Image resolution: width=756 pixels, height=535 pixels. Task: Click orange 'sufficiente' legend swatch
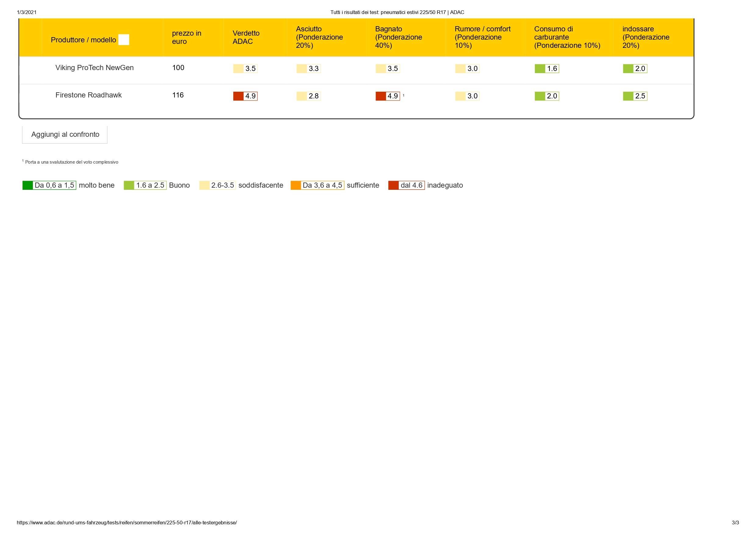point(296,186)
